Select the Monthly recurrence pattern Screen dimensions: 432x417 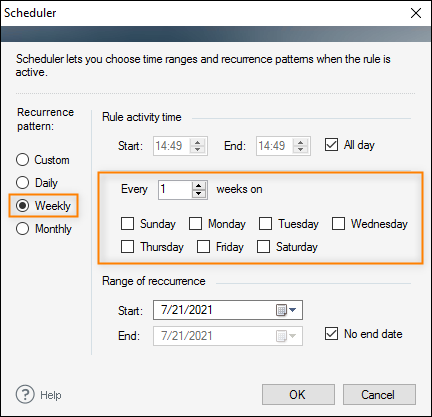pos(22,229)
